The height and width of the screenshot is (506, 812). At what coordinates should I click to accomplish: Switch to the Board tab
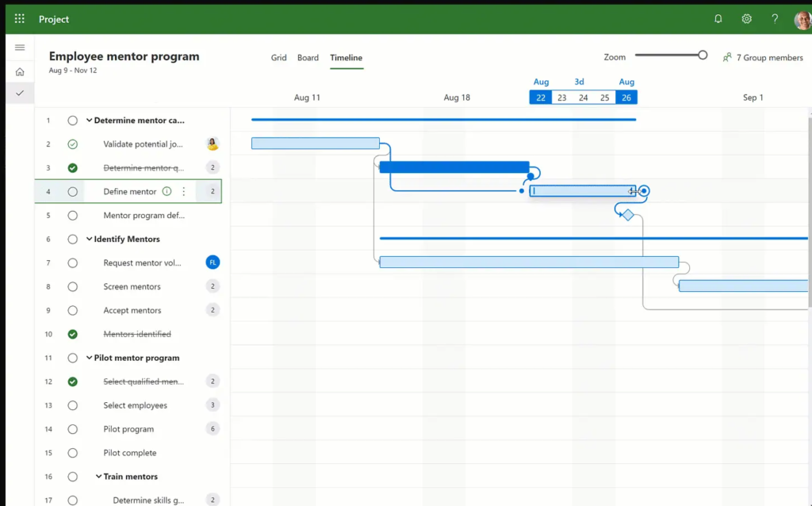pos(308,58)
